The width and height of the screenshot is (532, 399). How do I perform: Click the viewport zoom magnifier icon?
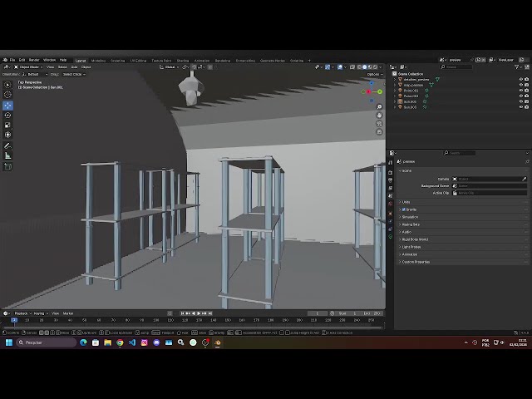pos(379,107)
